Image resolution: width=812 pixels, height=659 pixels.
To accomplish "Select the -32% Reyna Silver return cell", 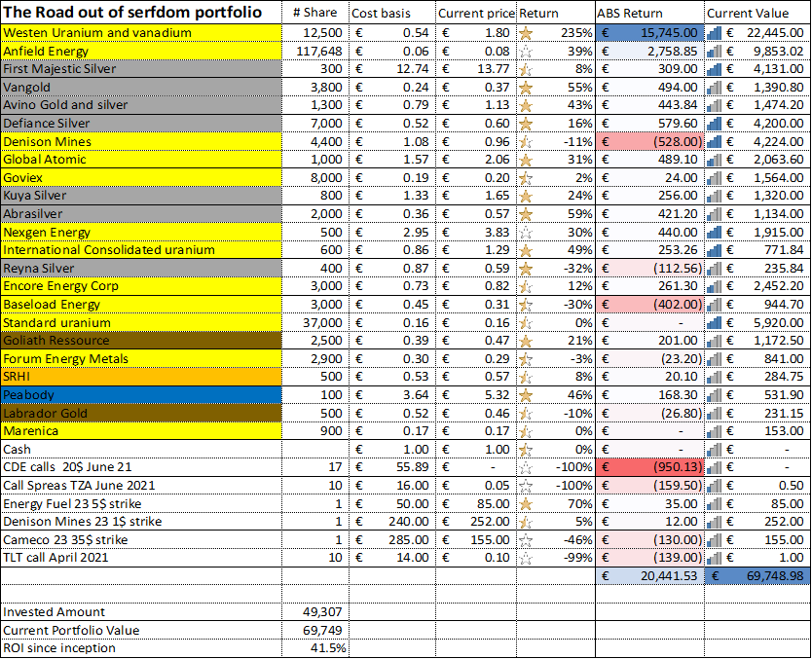I will coord(556,268).
